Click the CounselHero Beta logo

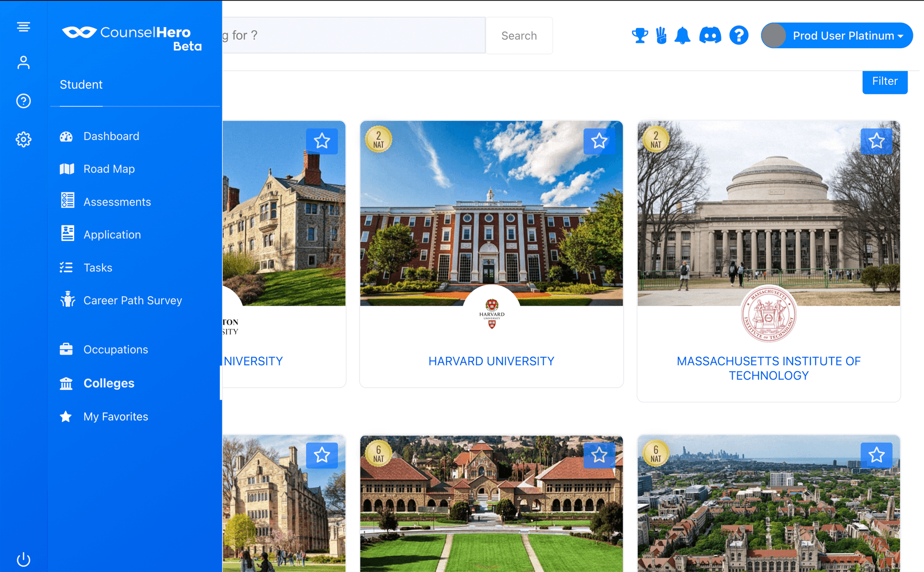pyautogui.click(x=132, y=38)
